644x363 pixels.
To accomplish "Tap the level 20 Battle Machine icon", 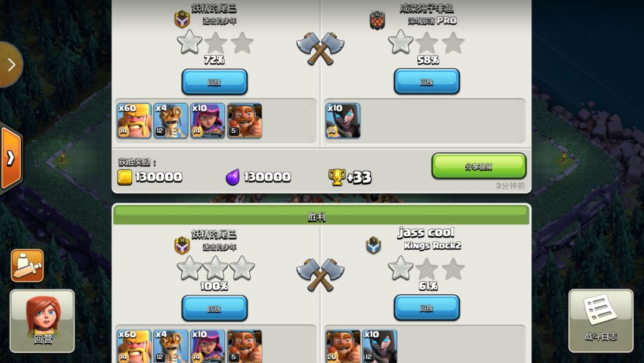I will coord(343,346).
